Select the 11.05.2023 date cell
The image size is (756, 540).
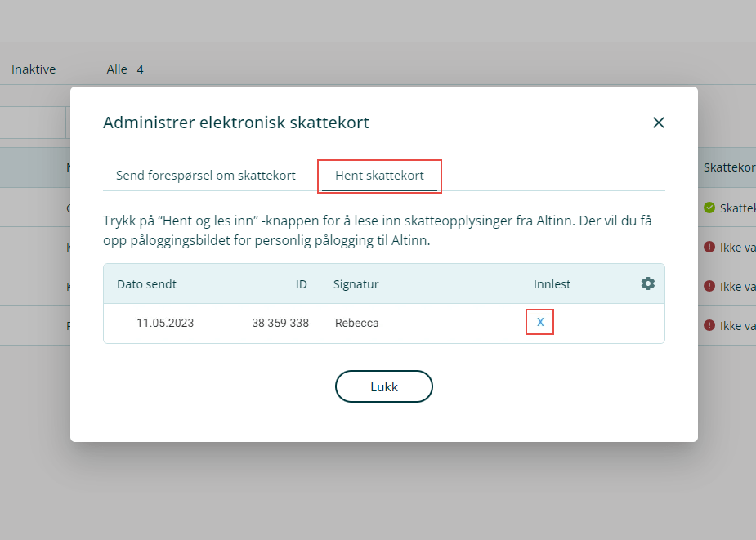click(x=165, y=323)
